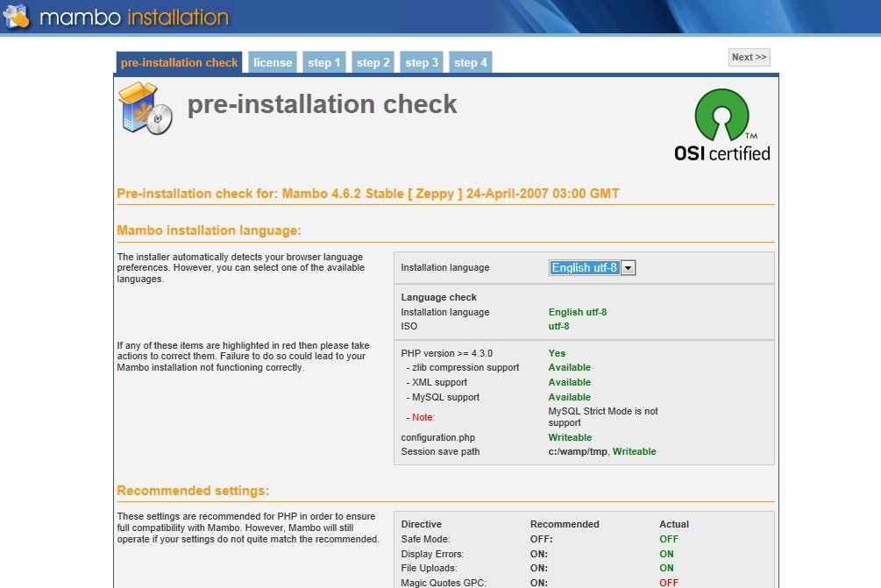
Task: Click the 'pre-installation check' page heading
Action: 322,104
